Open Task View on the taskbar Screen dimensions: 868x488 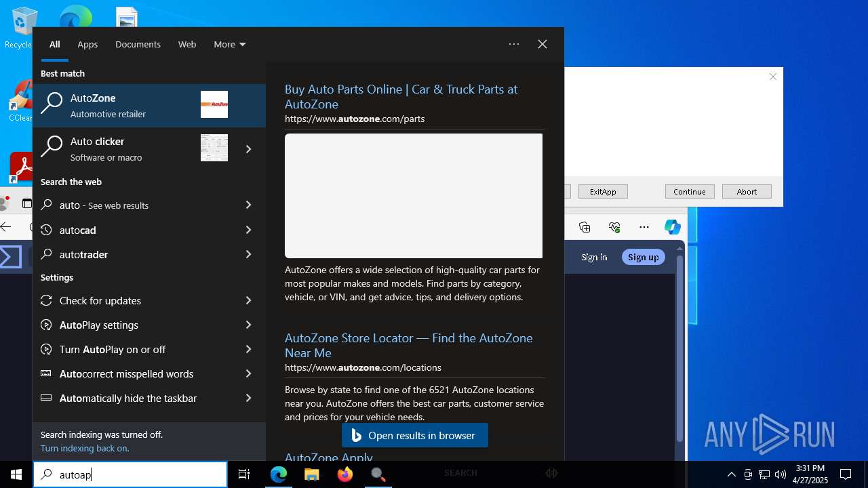244,474
